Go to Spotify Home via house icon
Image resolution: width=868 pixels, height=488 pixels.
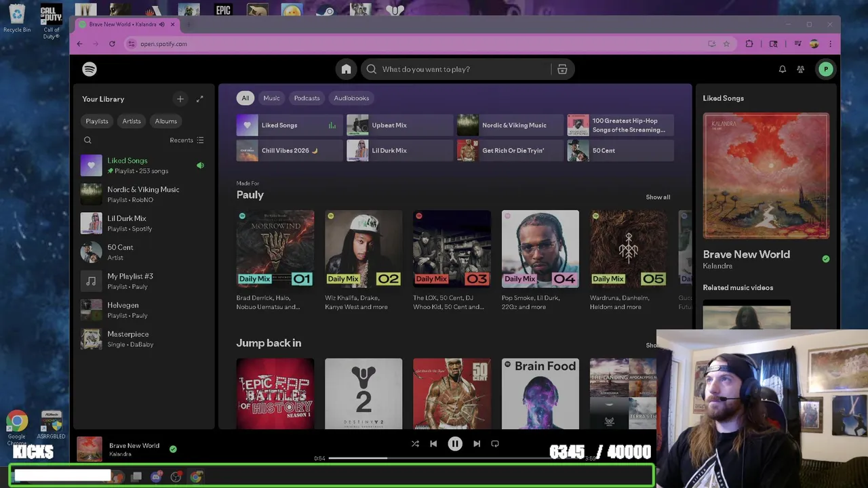[x=347, y=69]
